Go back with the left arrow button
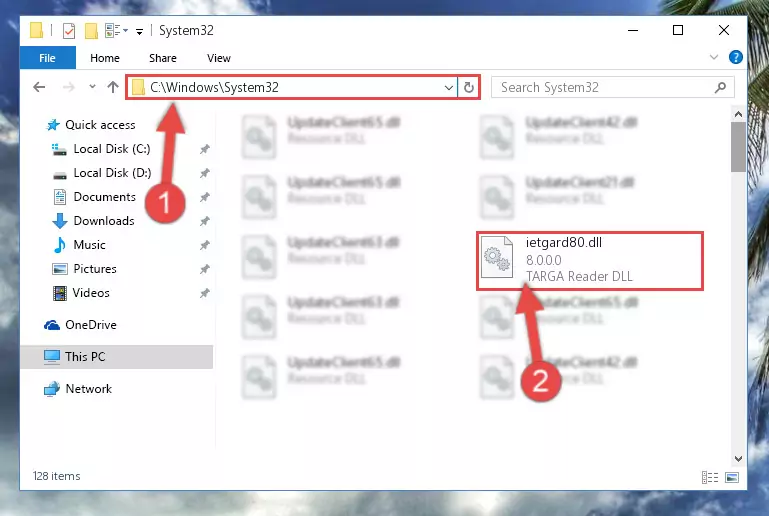Image resolution: width=769 pixels, height=516 pixels. pos(39,87)
